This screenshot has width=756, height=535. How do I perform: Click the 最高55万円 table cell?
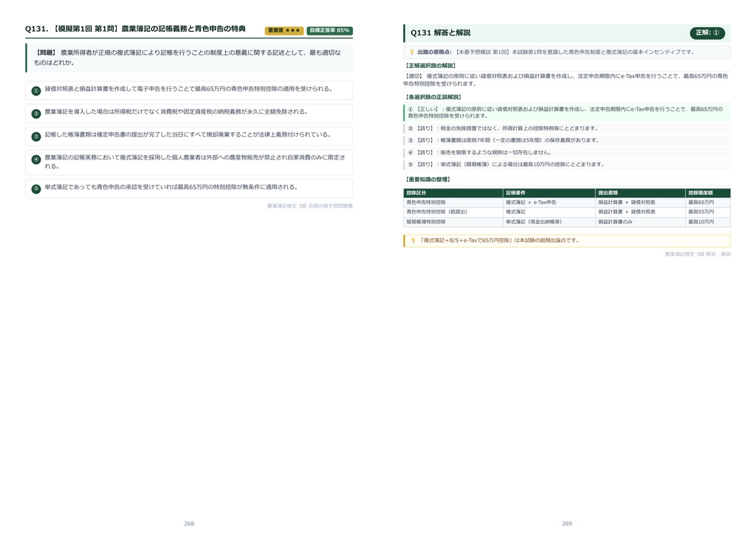708,212
